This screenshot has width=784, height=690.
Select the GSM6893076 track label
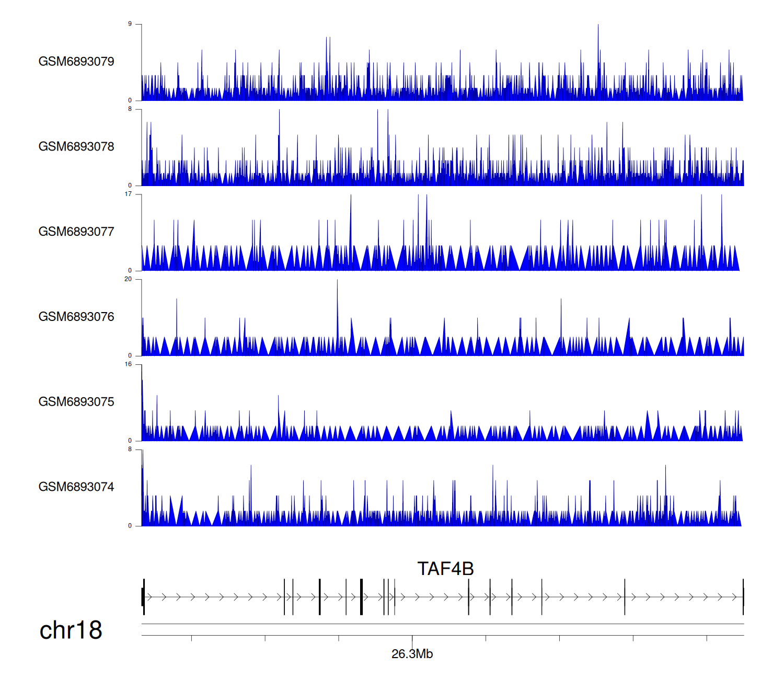point(76,317)
